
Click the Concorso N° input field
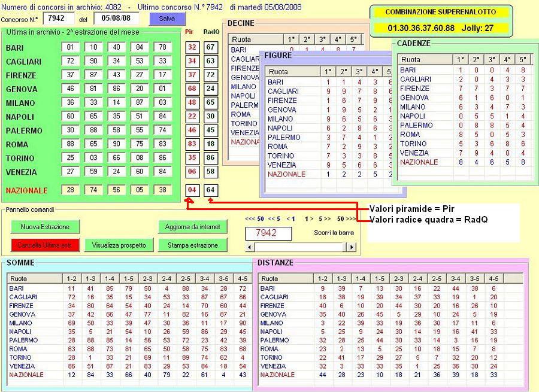pyautogui.click(x=59, y=19)
